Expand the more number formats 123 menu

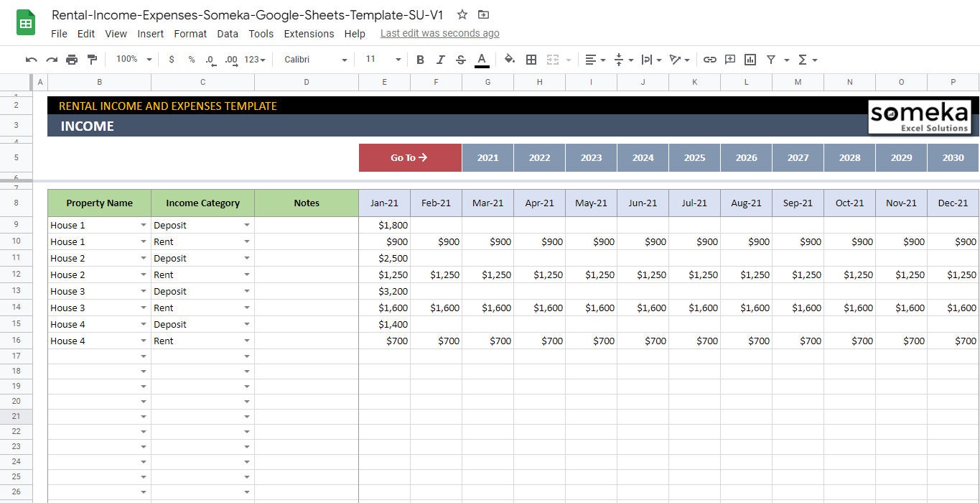click(253, 60)
